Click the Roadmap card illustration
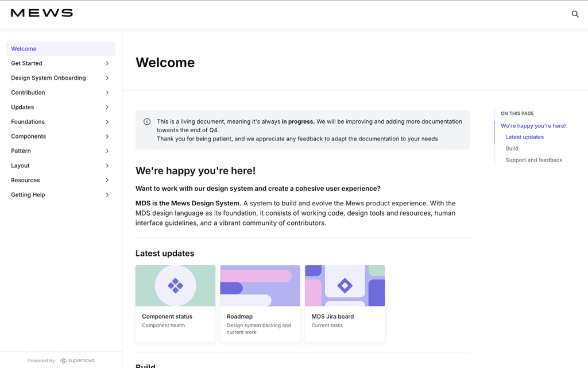Image resolution: width=588 pixels, height=368 pixels. [x=260, y=285]
